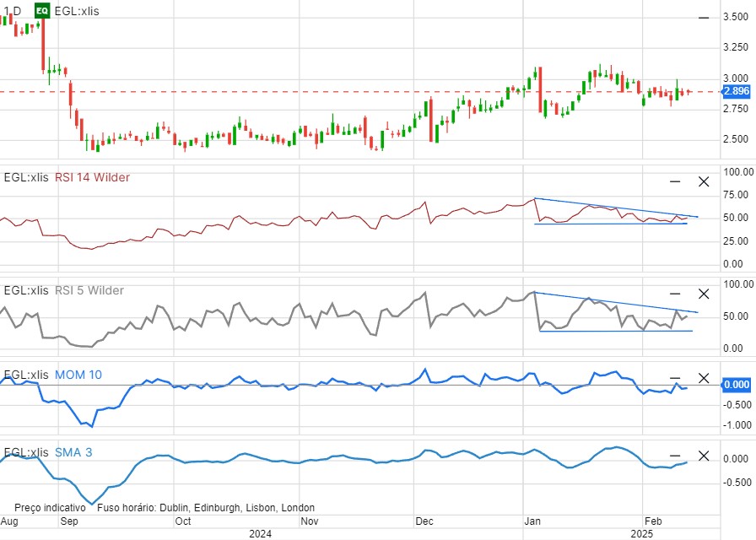Image resolution: width=756 pixels, height=540 pixels.
Task: Click the green EQ instrument badge
Action: [x=41, y=11]
